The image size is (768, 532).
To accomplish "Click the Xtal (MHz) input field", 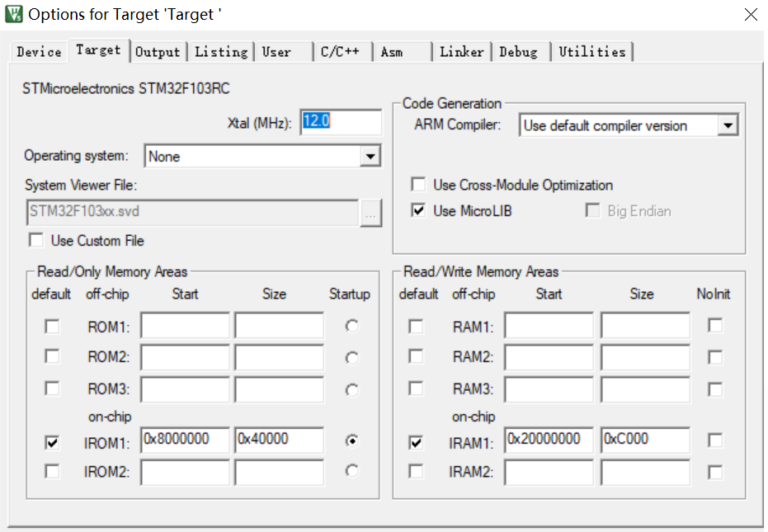I will coord(341,121).
